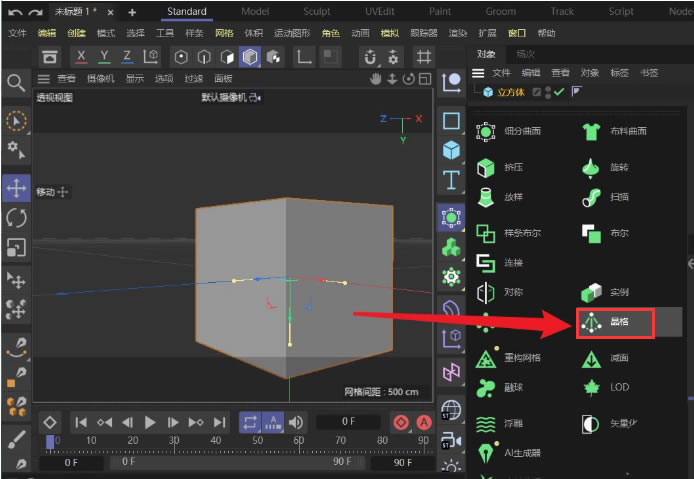Select the 晶格 (Atom Array) generator
The image size is (694, 479).
point(615,323)
